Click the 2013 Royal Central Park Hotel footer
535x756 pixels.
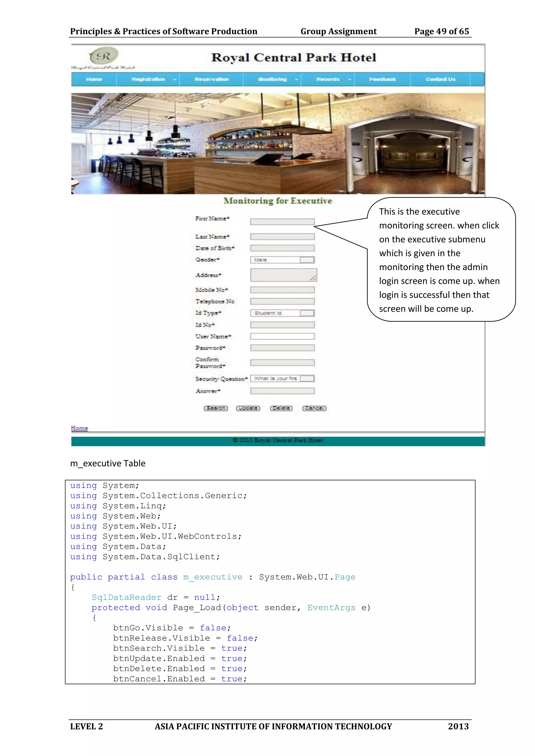pyautogui.click(x=278, y=440)
